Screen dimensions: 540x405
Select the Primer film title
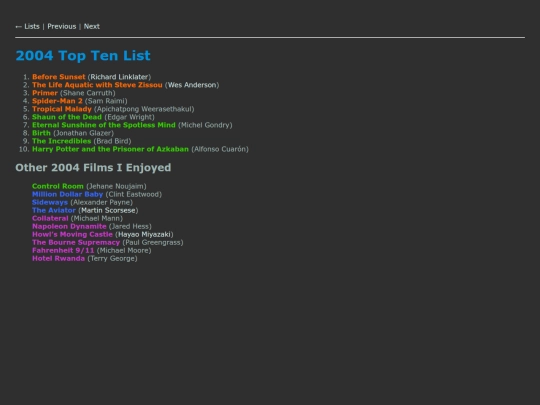(x=45, y=93)
